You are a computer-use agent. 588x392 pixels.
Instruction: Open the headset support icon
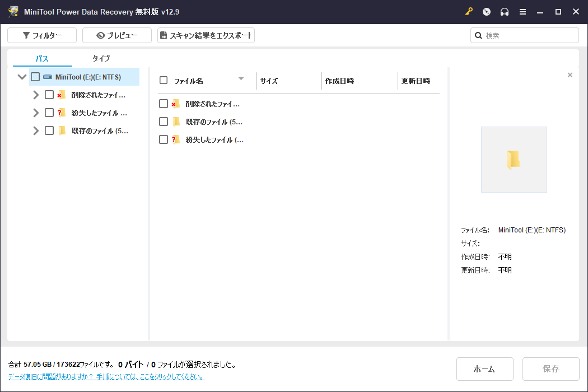(x=505, y=12)
